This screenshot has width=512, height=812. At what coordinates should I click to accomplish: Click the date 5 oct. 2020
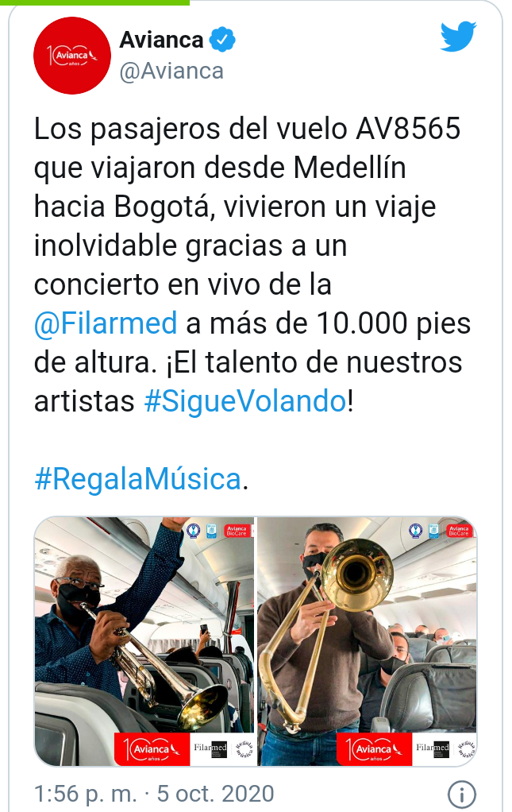215,794
